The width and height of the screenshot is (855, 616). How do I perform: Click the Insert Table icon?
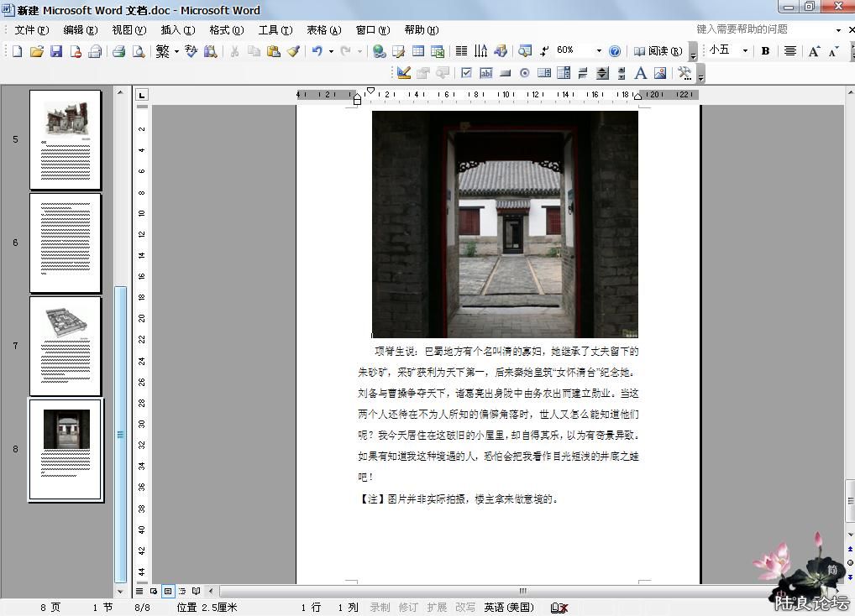[417, 51]
